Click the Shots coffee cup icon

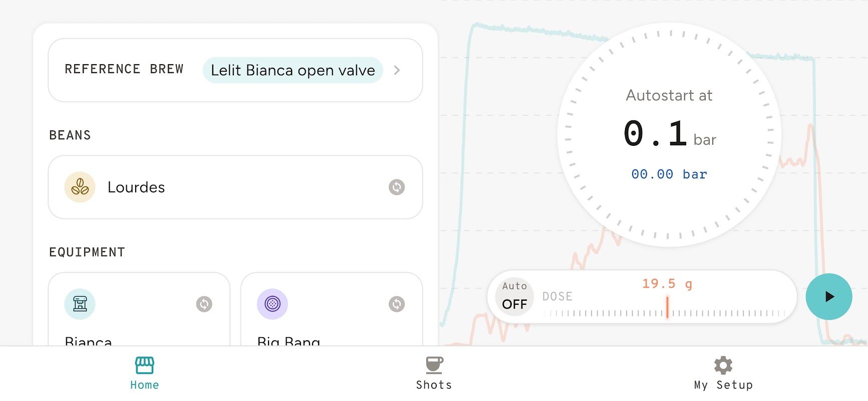(434, 365)
